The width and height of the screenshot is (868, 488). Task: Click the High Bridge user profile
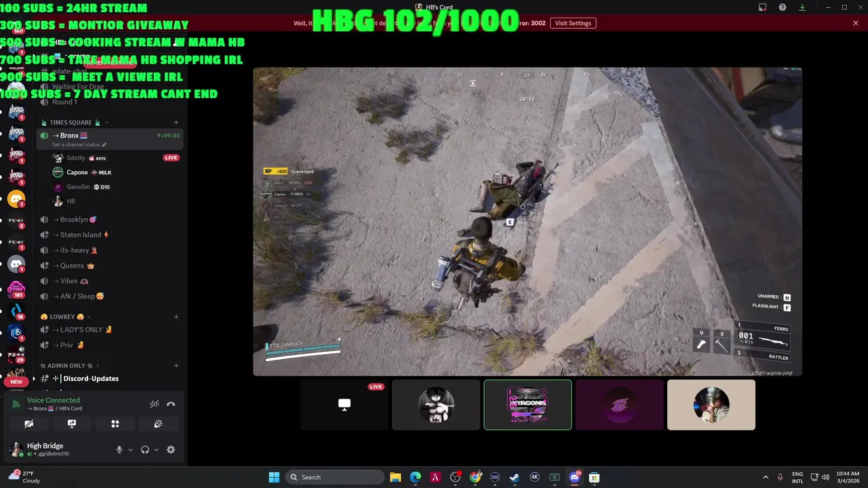point(47,449)
